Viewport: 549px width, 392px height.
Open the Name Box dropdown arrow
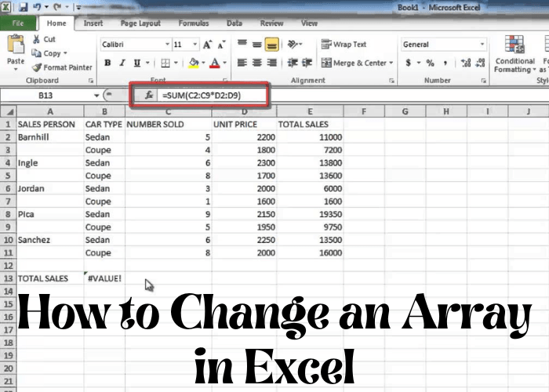[x=96, y=96]
